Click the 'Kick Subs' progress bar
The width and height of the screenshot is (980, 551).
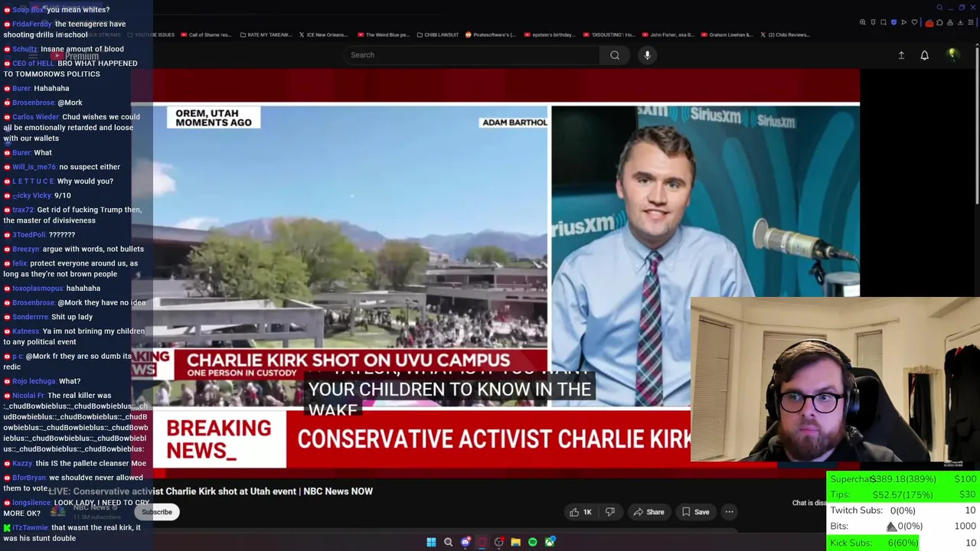tap(903, 543)
